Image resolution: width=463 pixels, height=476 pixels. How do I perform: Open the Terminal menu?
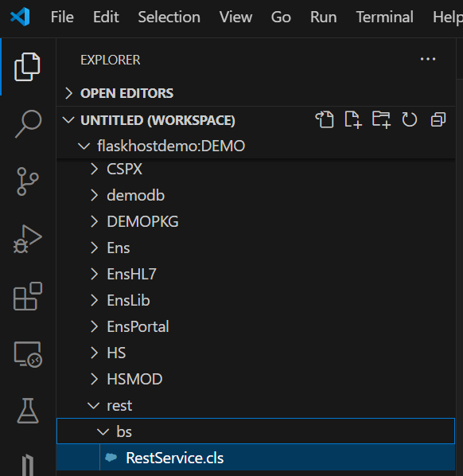(x=384, y=17)
